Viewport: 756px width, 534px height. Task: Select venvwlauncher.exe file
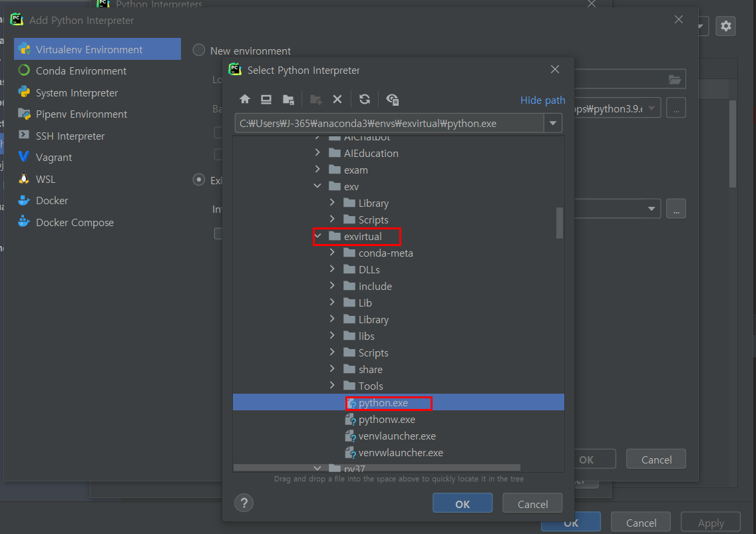click(398, 453)
